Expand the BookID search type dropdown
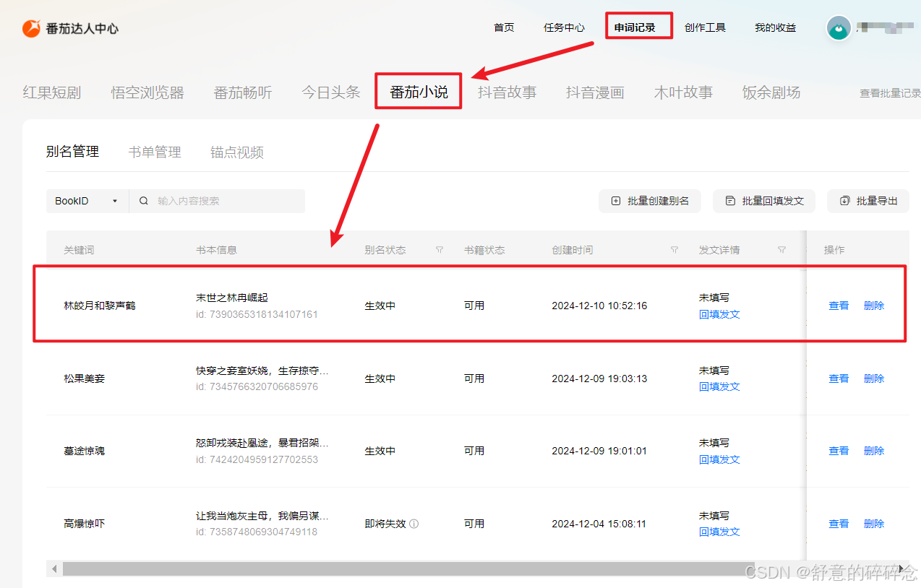This screenshot has height=588, width=921. point(87,201)
